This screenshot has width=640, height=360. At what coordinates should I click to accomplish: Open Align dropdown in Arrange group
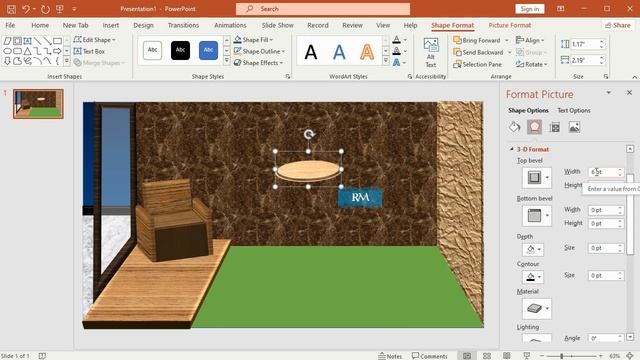click(530, 40)
